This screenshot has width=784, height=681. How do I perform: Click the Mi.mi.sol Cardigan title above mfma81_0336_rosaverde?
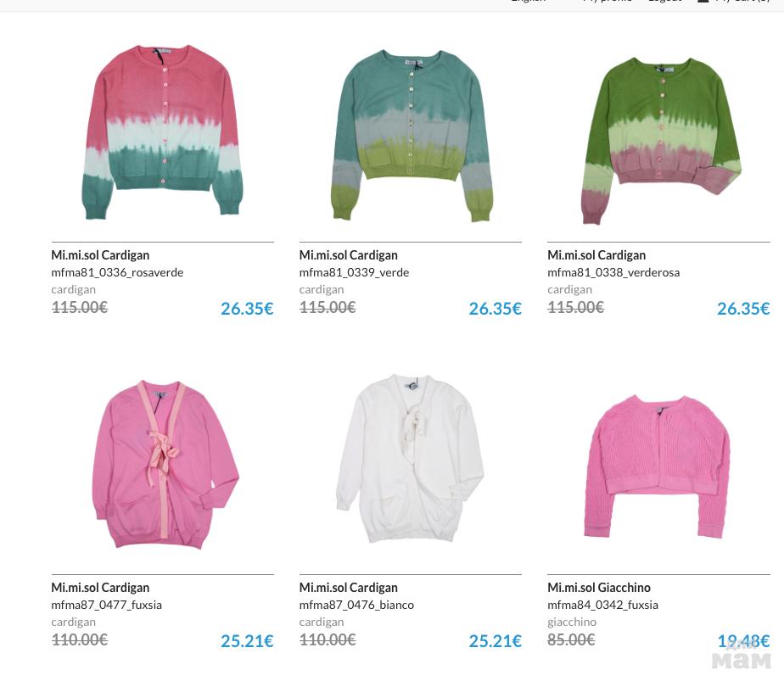(x=100, y=255)
